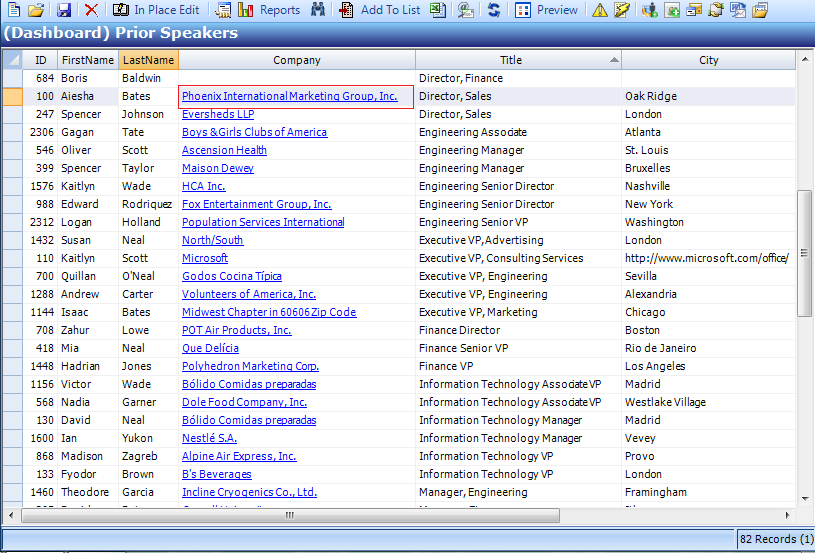
Task: Sort by the FirstName column header
Action: point(88,60)
